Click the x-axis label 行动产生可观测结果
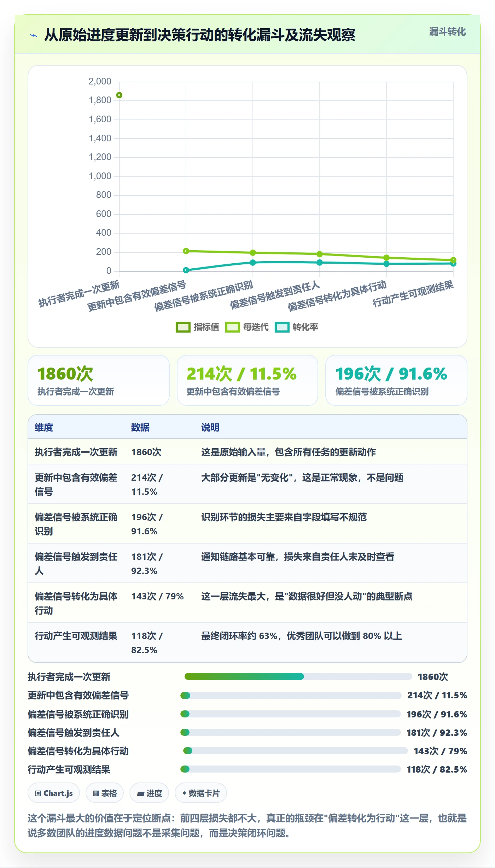The height and width of the screenshot is (868, 495). click(x=413, y=294)
